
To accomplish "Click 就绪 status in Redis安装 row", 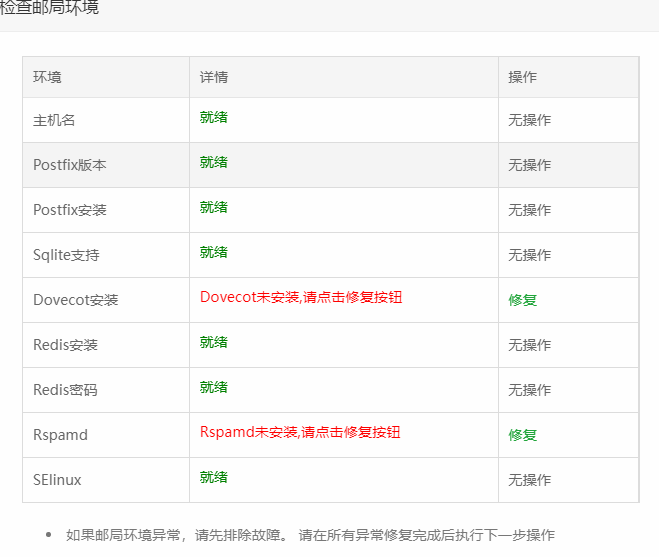I will (x=214, y=342).
